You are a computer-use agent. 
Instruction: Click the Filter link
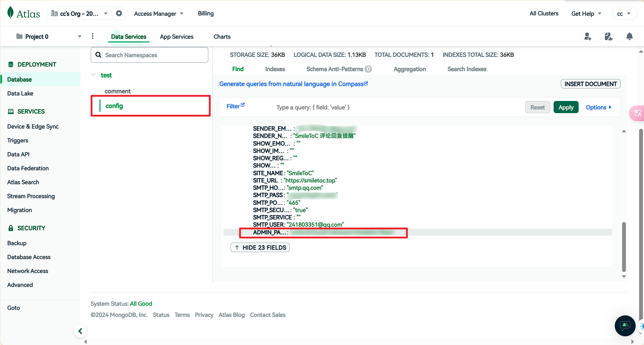click(235, 106)
